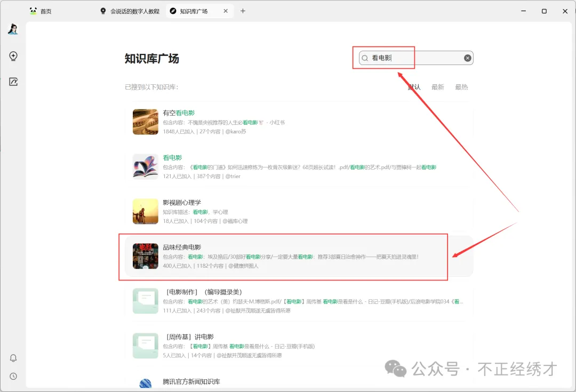Viewport: 576px width, 392px height.
Task: Close the 知识库广场 tab
Action: click(226, 11)
